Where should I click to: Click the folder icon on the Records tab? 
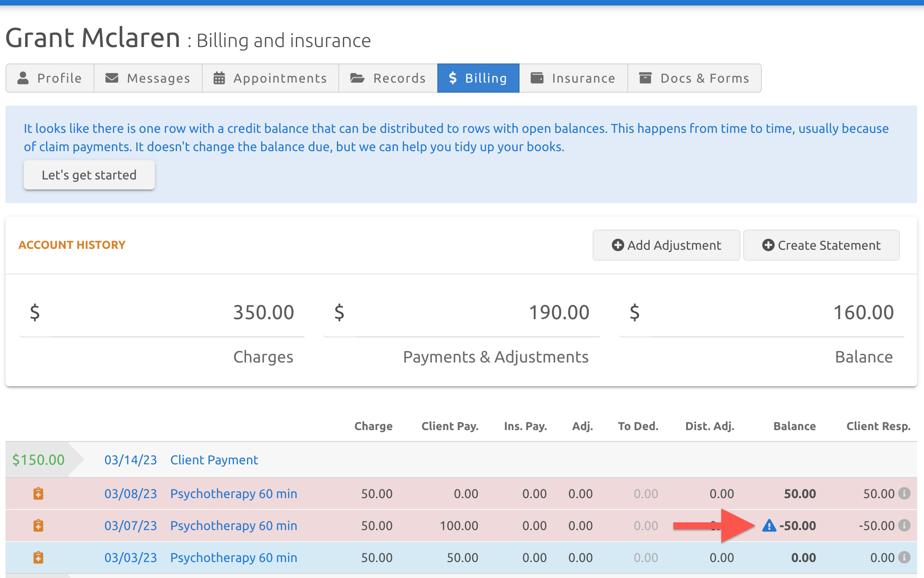(x=357, y=78)
